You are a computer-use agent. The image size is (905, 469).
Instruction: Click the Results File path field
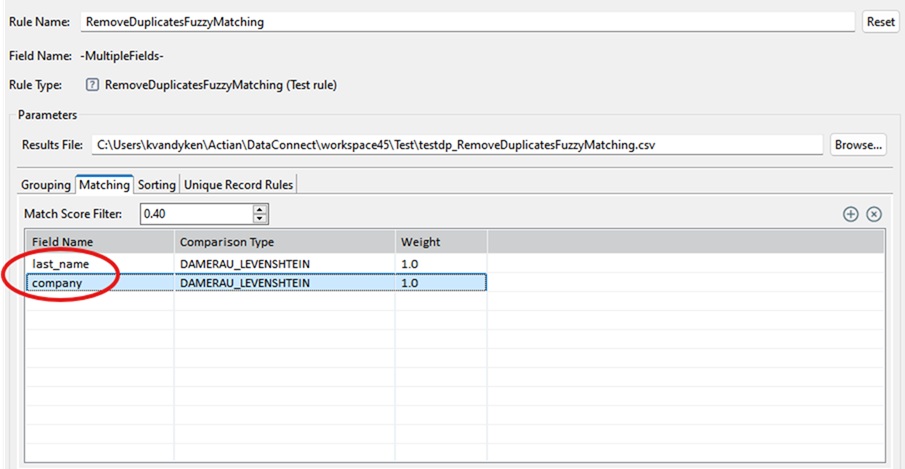[x=456, y=145]
